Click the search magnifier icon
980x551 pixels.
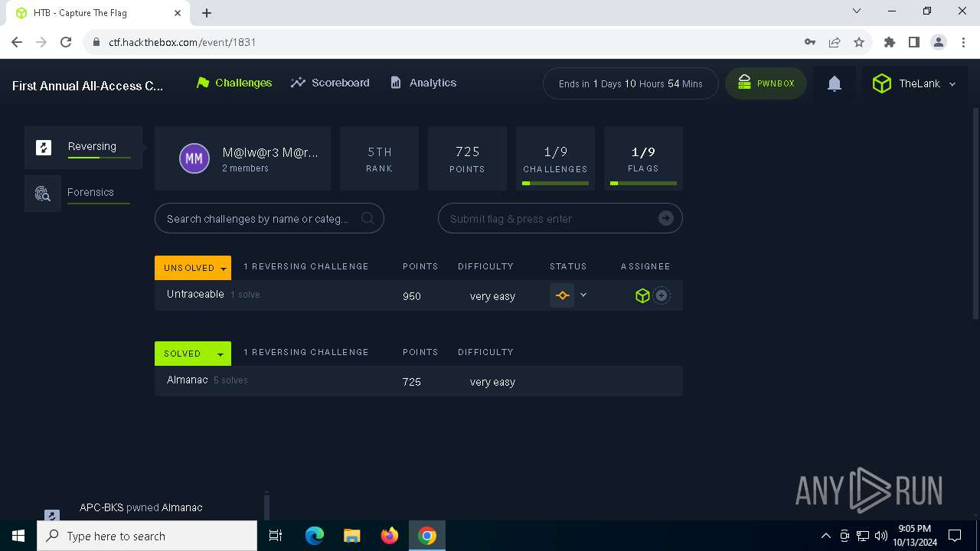[367, 218]
